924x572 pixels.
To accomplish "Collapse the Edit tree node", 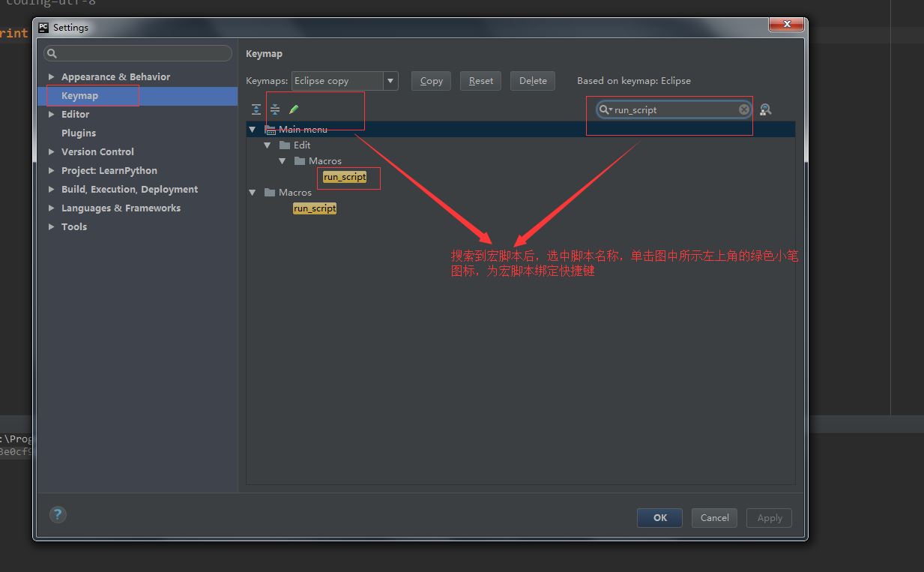I will tap(268, 145).
